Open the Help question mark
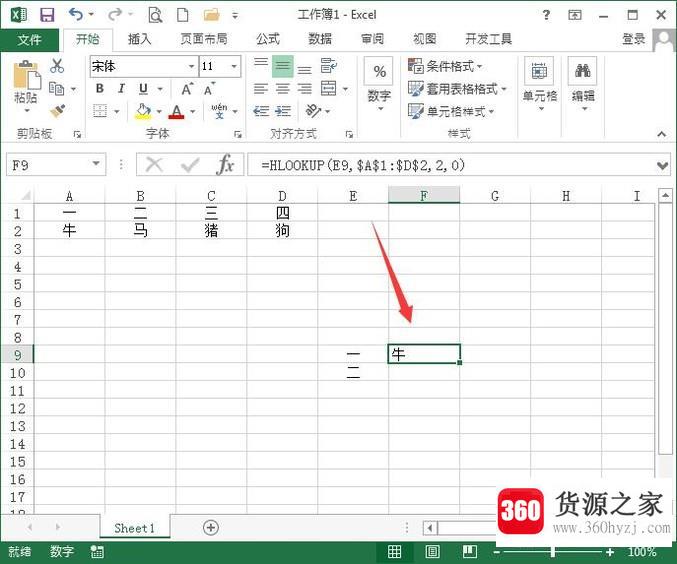The image size is (677, 564). pos(546,15)
